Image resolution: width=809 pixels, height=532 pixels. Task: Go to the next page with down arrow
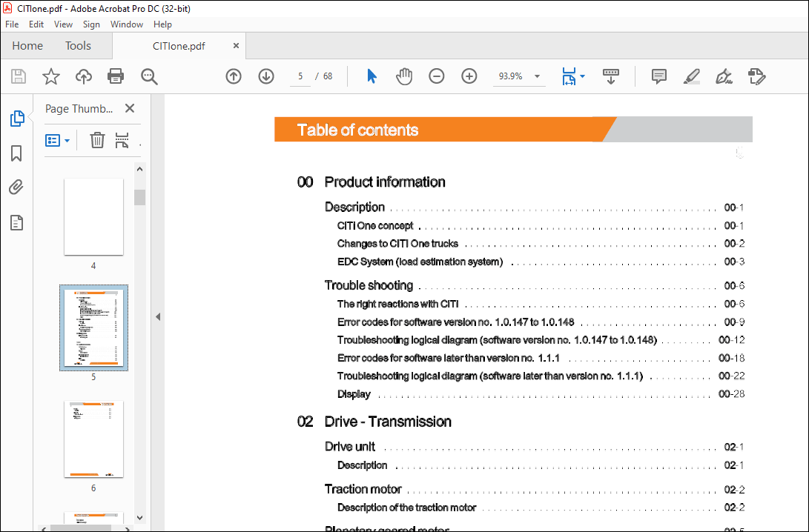(265, 76)
